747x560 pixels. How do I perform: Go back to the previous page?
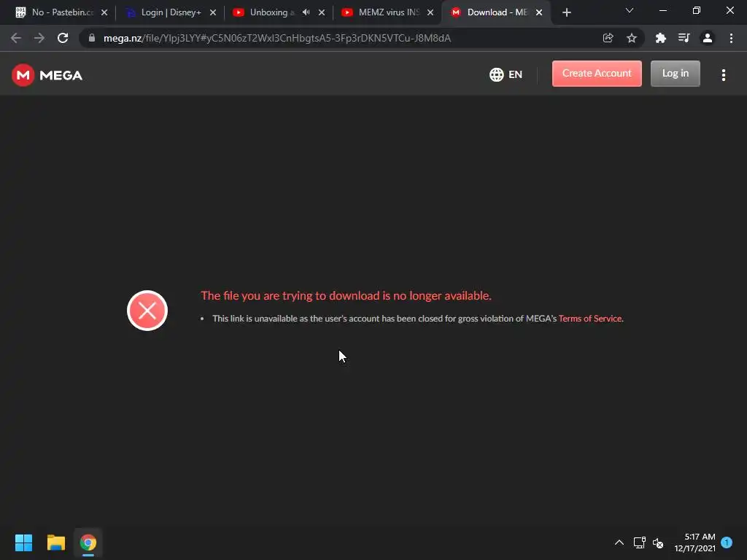point(16,38)
